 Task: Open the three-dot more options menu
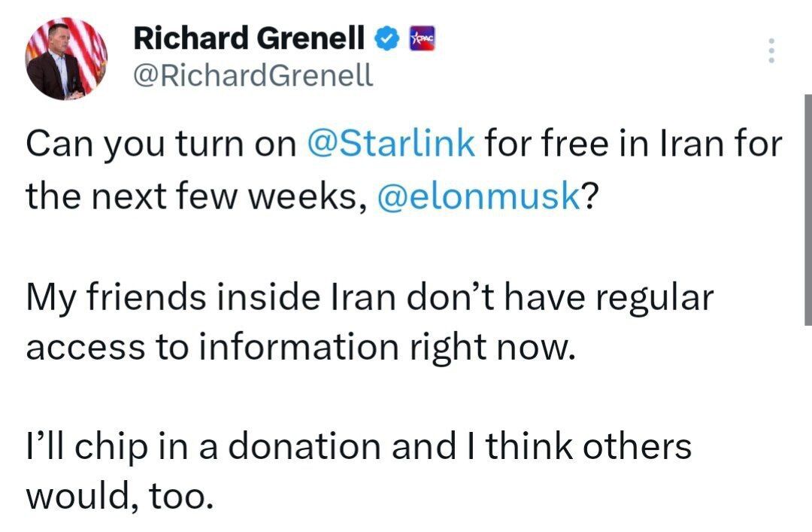click(771, 50)
